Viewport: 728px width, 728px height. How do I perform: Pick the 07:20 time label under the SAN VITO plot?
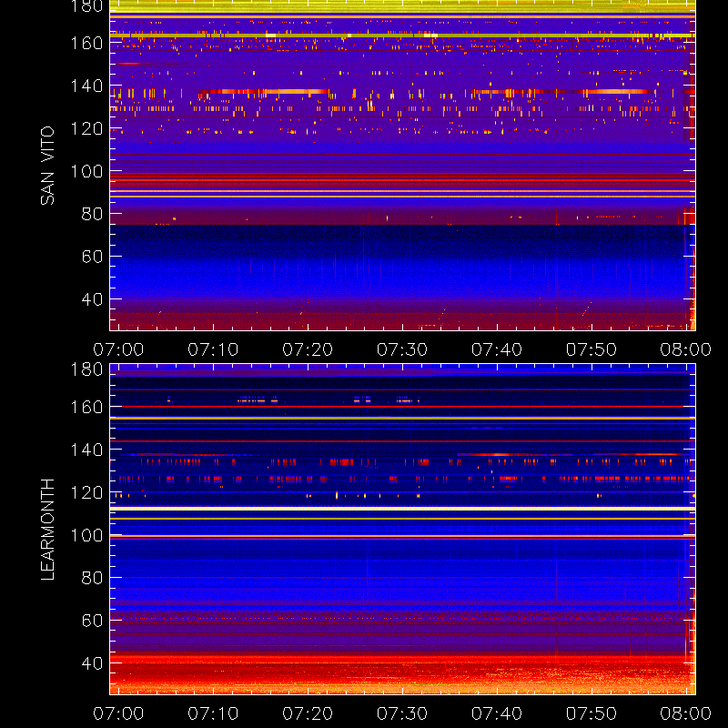pyautogui.click(x=308, y=349)
